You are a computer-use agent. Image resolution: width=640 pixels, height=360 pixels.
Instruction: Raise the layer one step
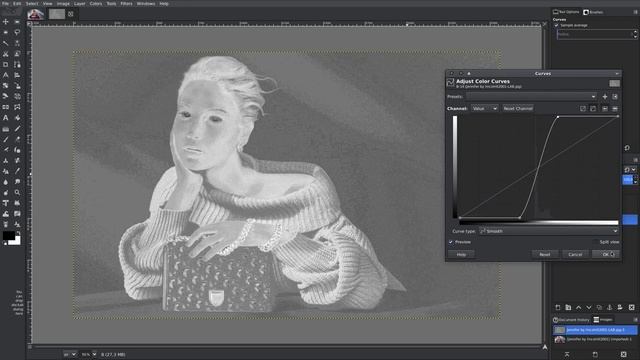coord(578,307)
